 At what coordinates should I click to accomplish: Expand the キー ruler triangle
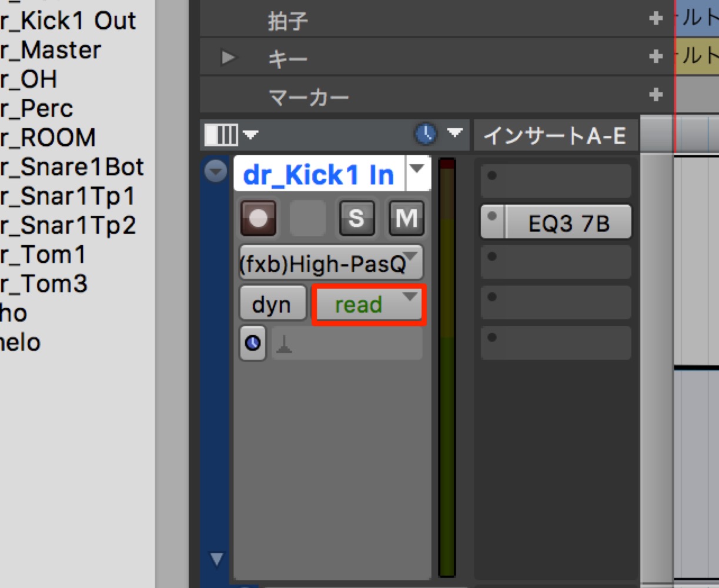click(228, 58)
